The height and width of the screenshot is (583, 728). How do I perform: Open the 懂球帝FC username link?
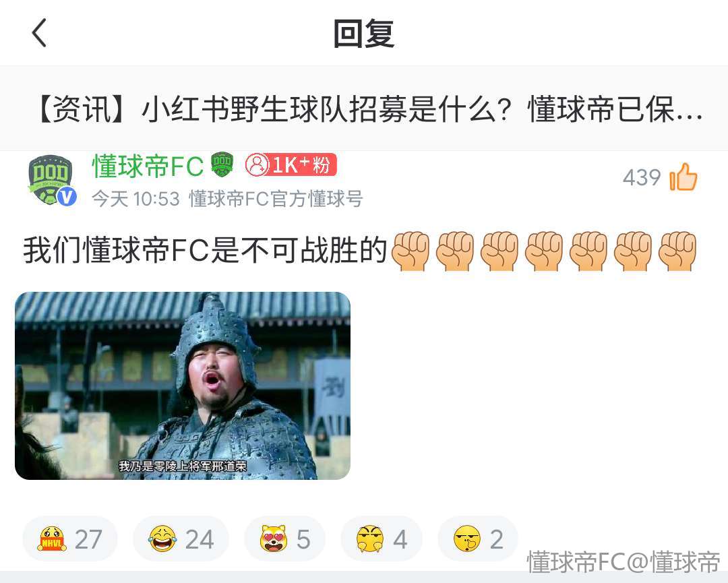[148, 165]
